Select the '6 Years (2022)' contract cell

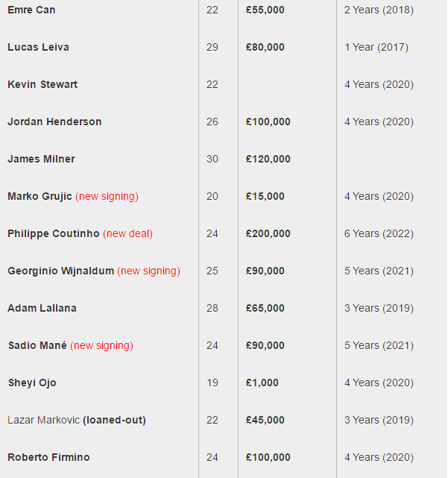[379, 234]
